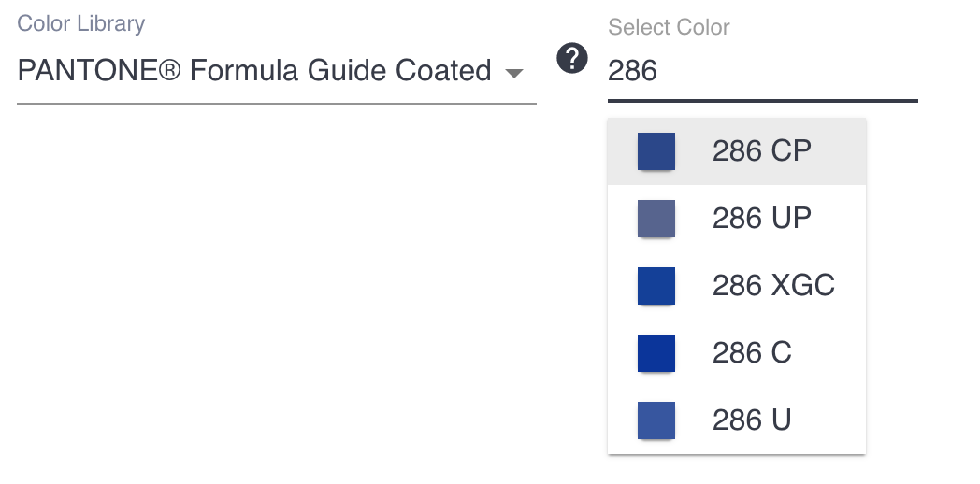Select the 286 C option text
This screenshot has height=484, width=980.
tap(752, 353)
